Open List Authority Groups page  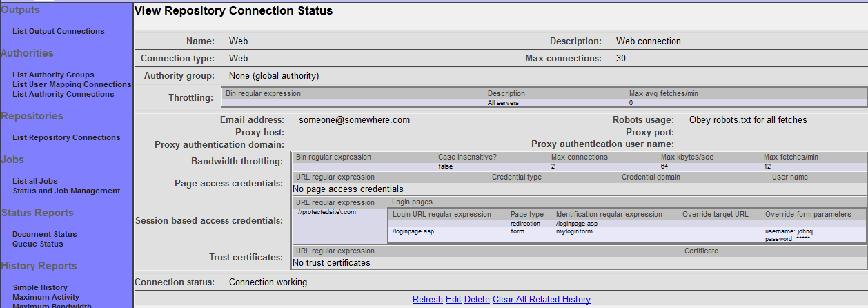point(53,75)
